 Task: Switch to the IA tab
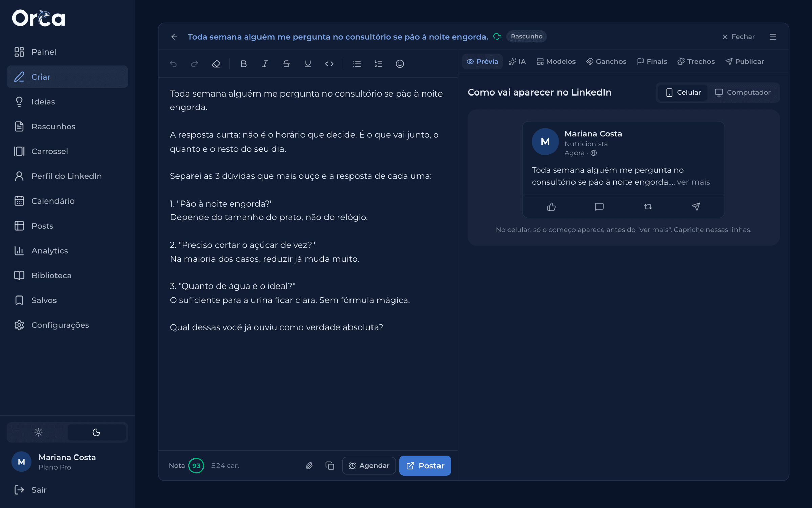[517, 62]
